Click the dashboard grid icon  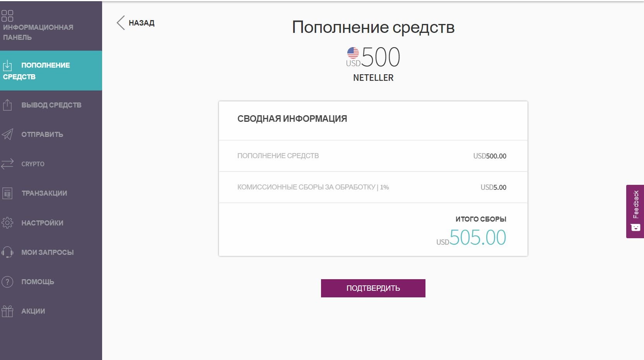click(7, 16)
